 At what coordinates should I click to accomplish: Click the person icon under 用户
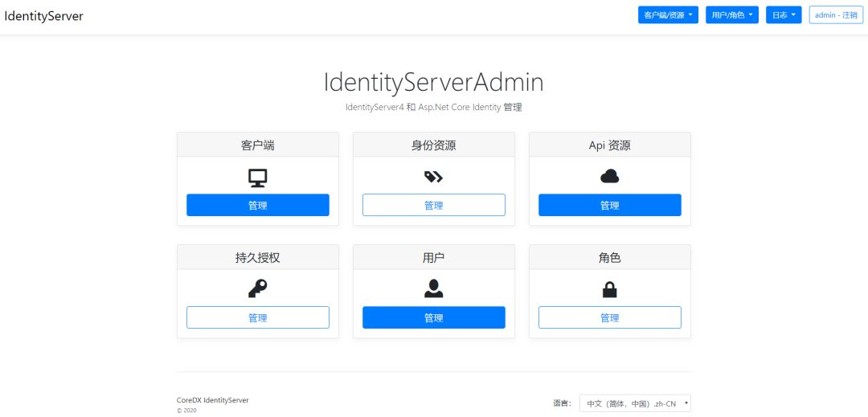433,288
